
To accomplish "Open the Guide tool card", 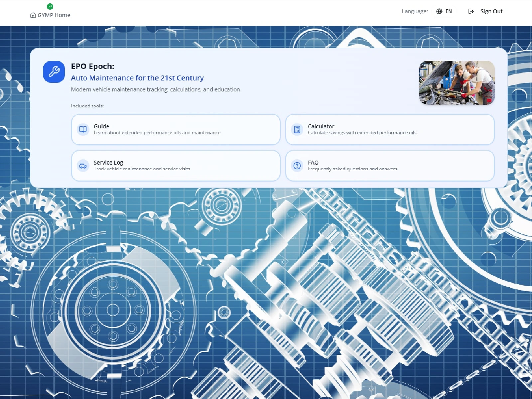I will coord(176,129).
